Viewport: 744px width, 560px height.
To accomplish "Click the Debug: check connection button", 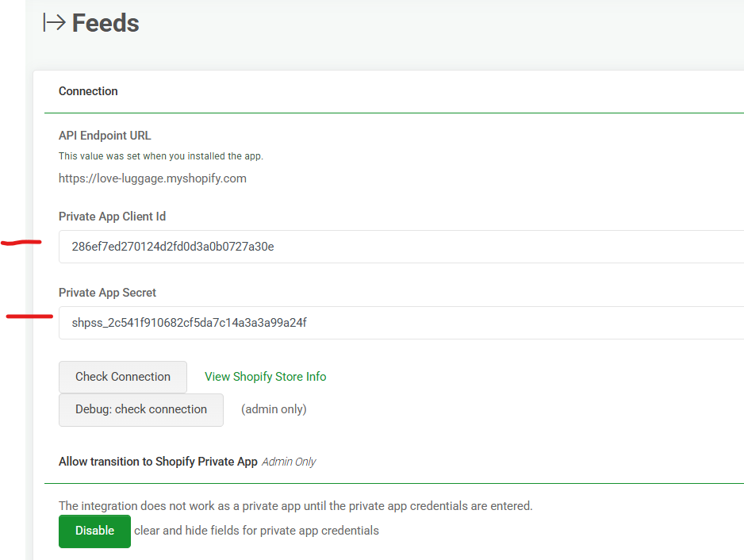I will [x=141, y=409].
